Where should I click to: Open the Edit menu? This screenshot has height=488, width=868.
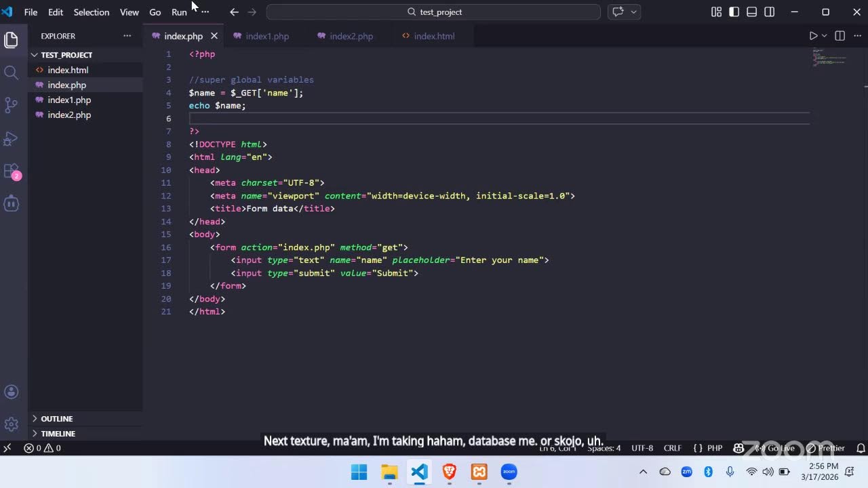[56, 12]
